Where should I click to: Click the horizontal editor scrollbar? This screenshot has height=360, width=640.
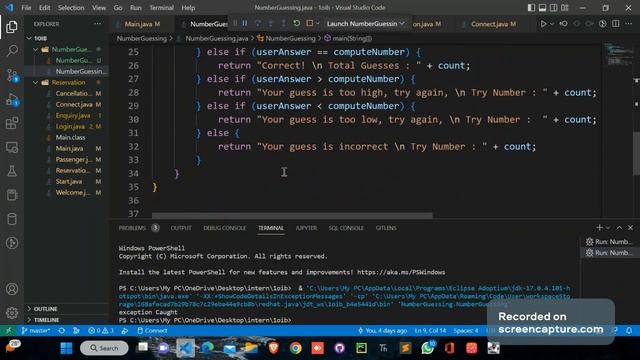pyautogui.click(x=292, y=215)
